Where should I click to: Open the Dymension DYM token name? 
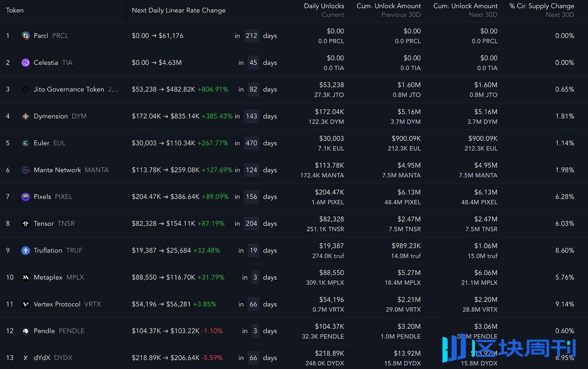[x=60, y=116]
